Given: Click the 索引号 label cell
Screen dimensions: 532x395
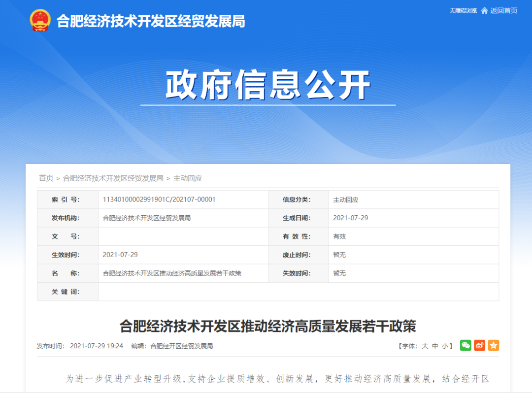Looking at the screenshot, I should pos(67,199).
